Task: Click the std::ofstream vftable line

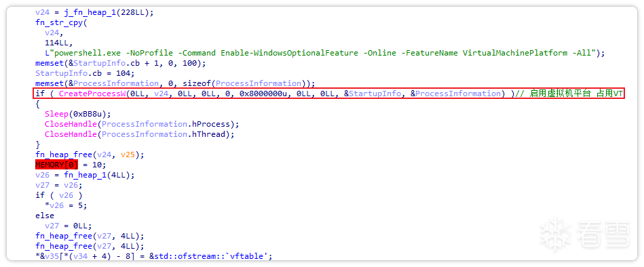Action: [153, 256]
